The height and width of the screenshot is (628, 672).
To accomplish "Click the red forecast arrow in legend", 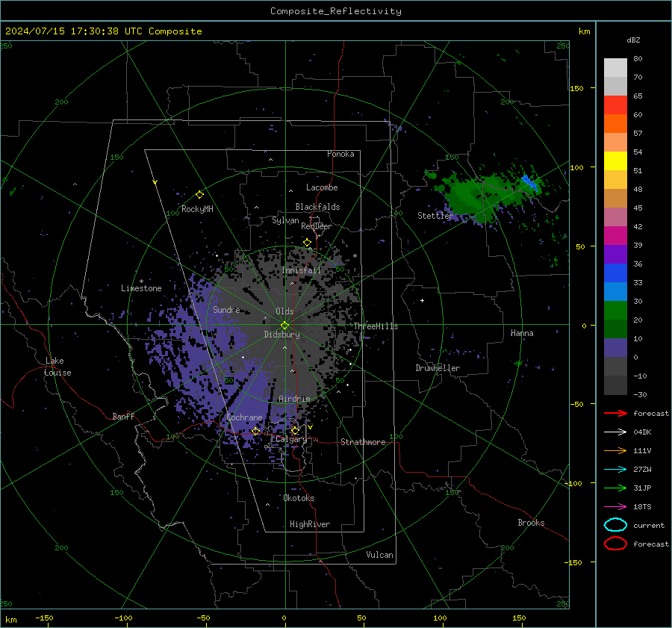I will (x=615, y=413).
